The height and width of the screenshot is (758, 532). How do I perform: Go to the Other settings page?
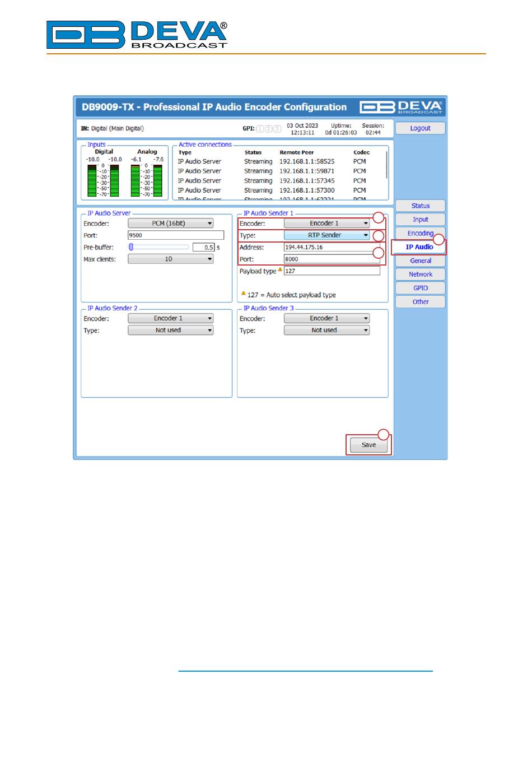[421, 301]
